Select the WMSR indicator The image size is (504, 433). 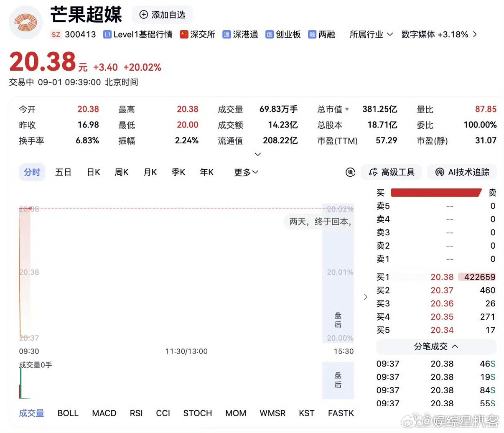click(272, 413)
